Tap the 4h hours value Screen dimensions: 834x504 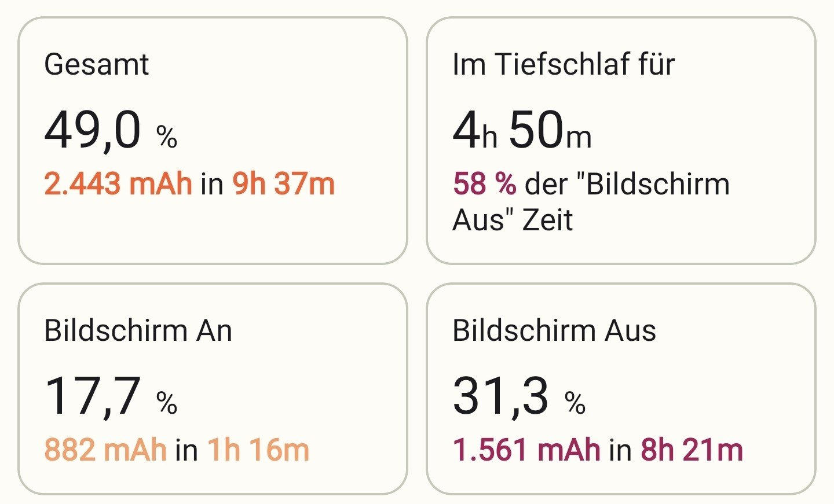[474, 130]
